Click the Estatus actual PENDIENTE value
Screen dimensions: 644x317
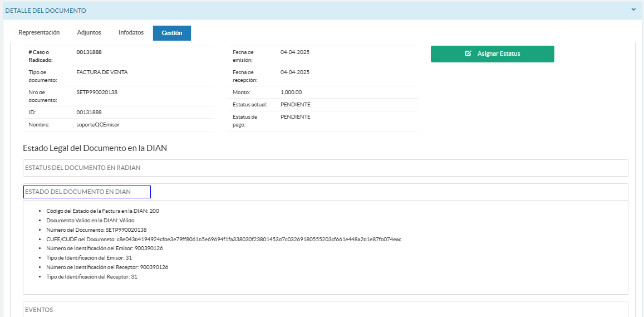point(296,105)
